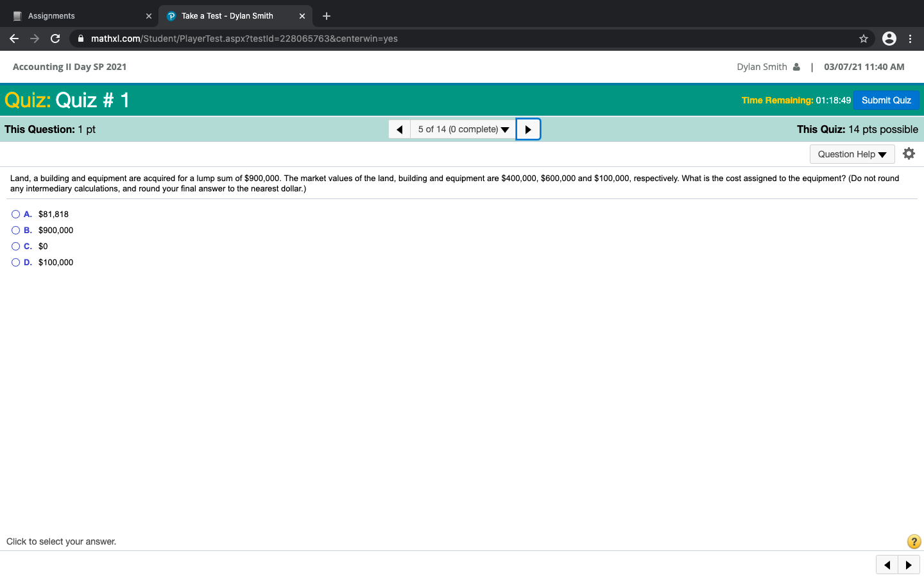Select answer B, $900,000
This screenshot has width=924, height=578.
(x=15, y=231)
